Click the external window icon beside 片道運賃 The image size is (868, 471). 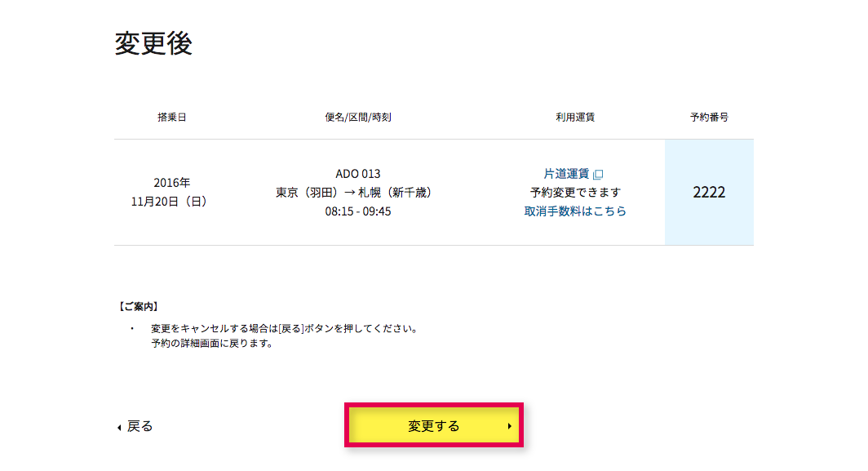[598, 175]
